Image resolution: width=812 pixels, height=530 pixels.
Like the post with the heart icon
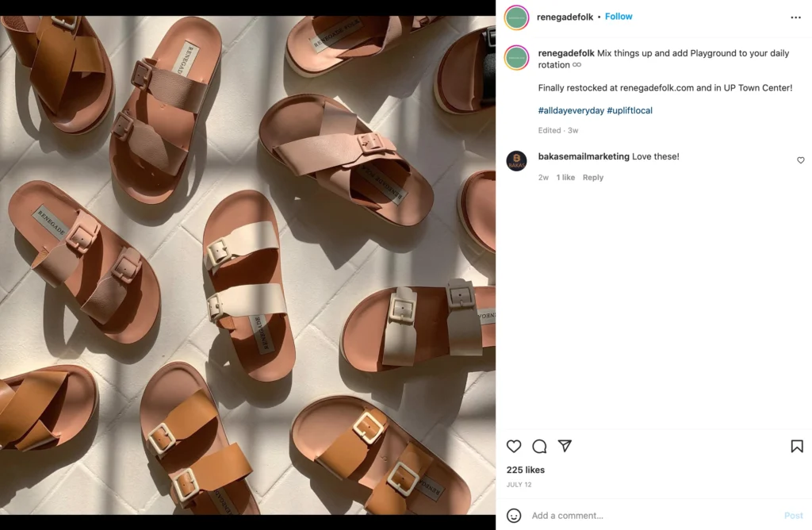[x=514, y=446]
